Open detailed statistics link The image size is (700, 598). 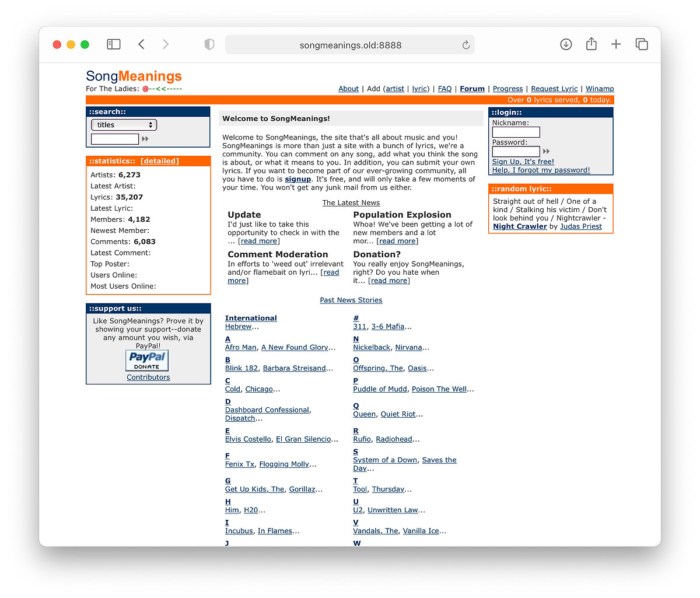pos(160,161)
